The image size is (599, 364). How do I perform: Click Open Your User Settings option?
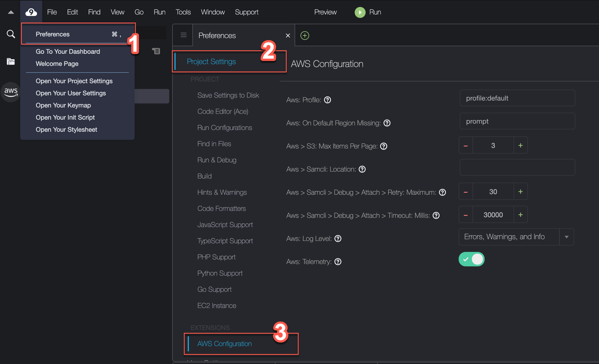(x=71, y=93)
